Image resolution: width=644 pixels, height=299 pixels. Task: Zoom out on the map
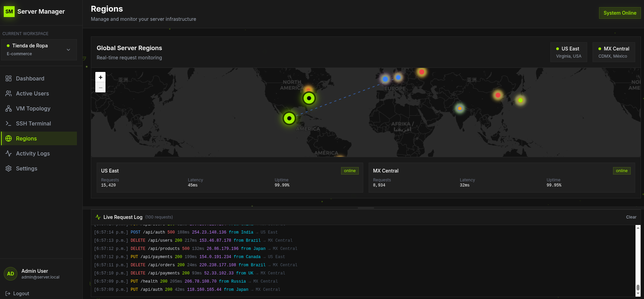100,88
